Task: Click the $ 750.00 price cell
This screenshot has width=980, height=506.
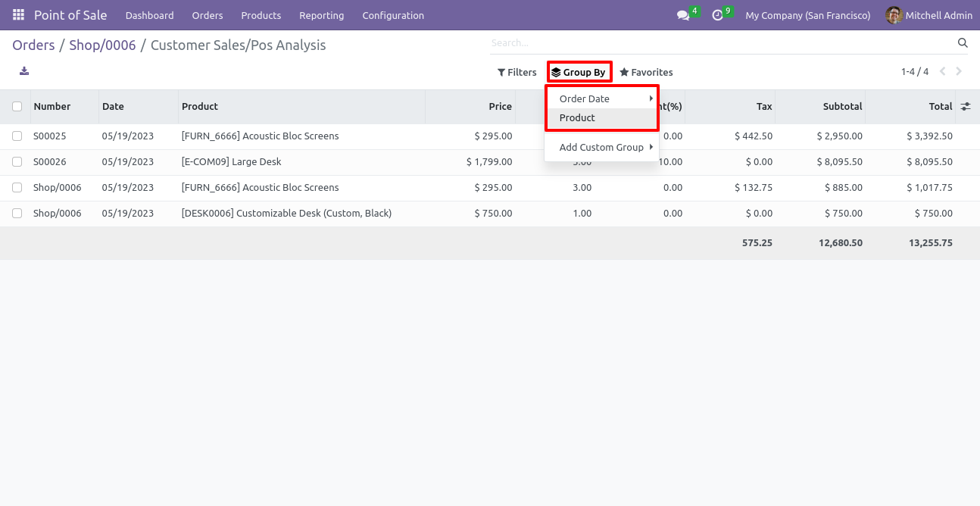Action: coord(493,214)
